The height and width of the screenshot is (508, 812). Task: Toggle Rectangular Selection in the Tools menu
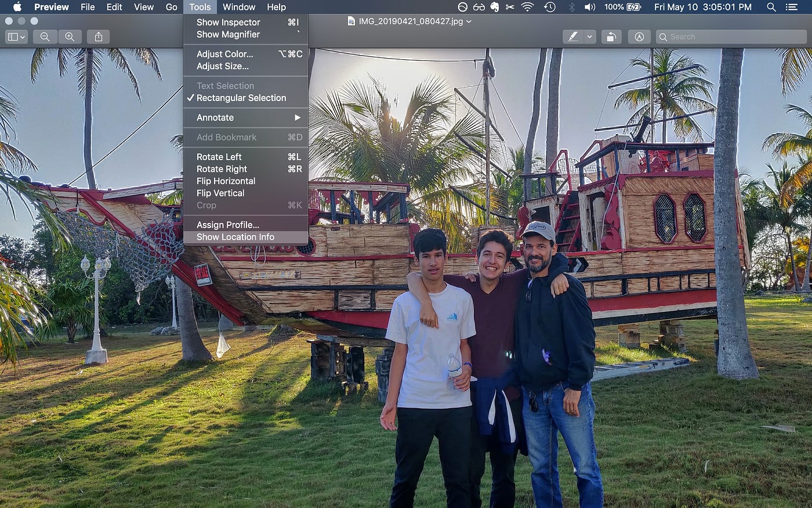click(242, 98)
